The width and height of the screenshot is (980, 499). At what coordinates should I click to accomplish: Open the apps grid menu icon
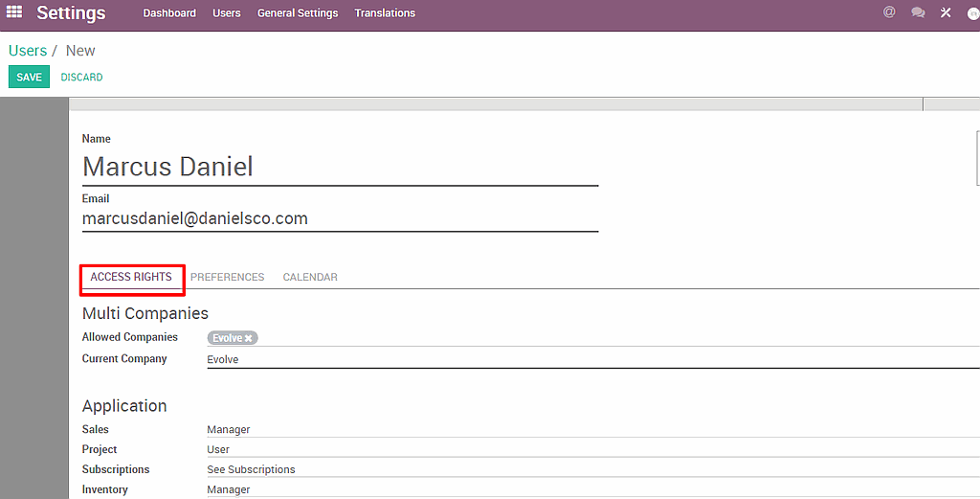click(14, 12)
